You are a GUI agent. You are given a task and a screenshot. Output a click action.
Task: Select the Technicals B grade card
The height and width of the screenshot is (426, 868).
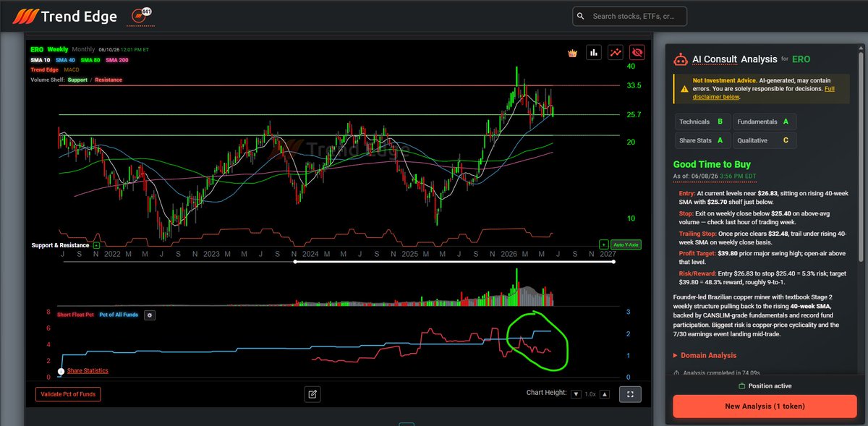pyautogui.click(x=702, y=122)
